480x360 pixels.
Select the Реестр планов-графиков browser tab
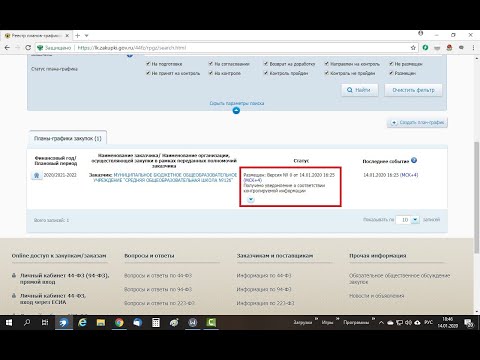tap(37, 35)
